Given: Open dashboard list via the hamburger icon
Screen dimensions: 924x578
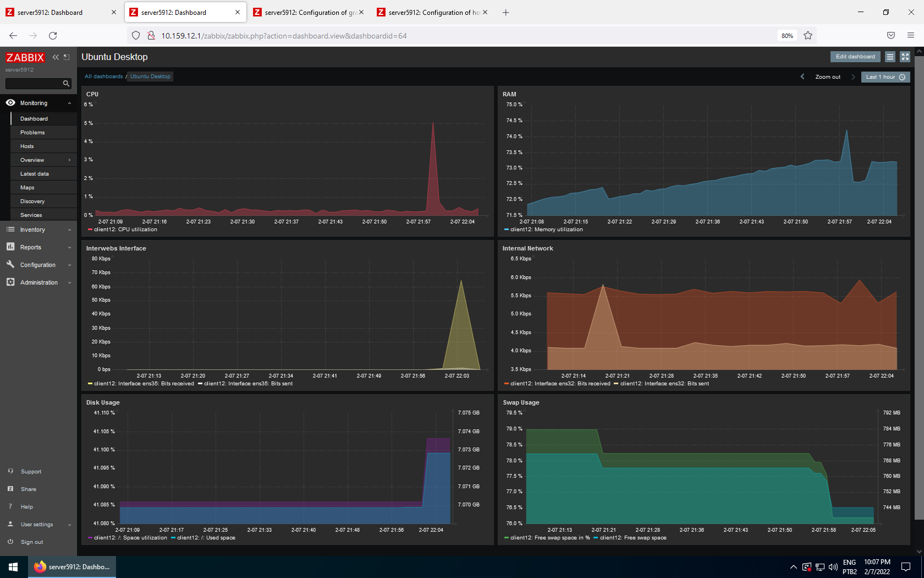Looking at the screenshot, I should point(889,56).
